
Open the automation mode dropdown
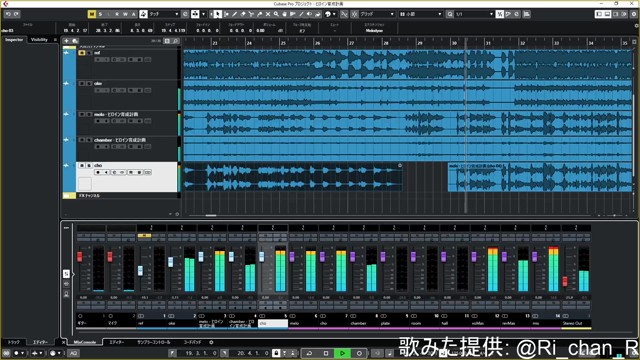point(163,14)
